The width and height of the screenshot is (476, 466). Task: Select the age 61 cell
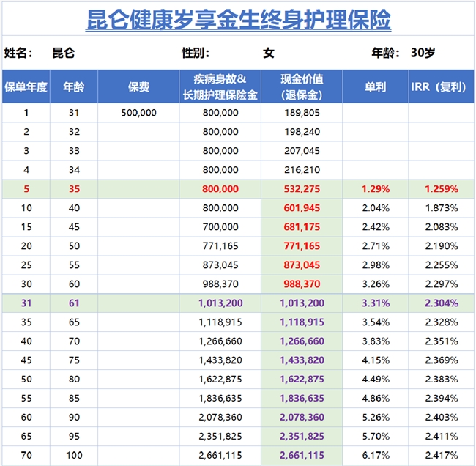pyautogui.click(x=74, y=303)
